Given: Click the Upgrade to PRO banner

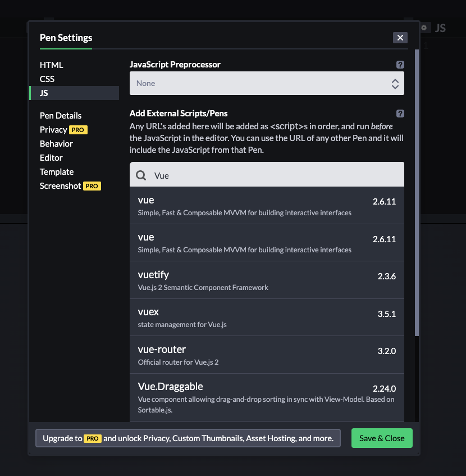Looking at the screenshot, I should coord(188,438).
